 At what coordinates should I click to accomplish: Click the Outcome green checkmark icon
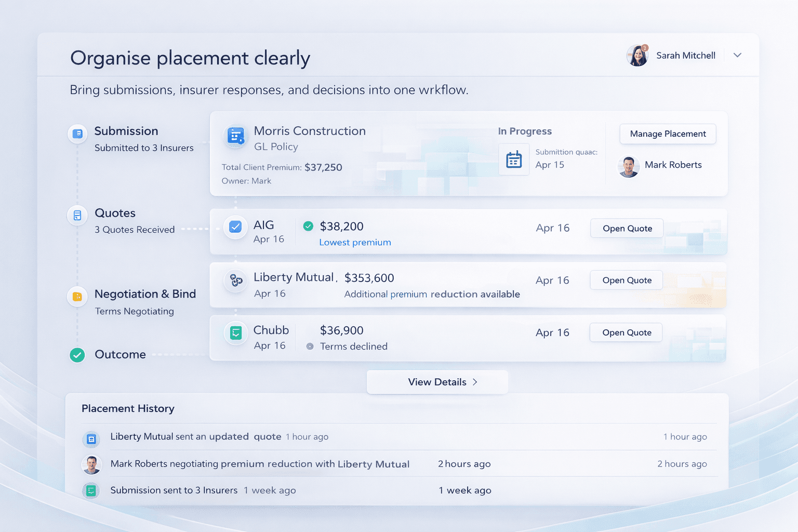click(x=77, y=355)
